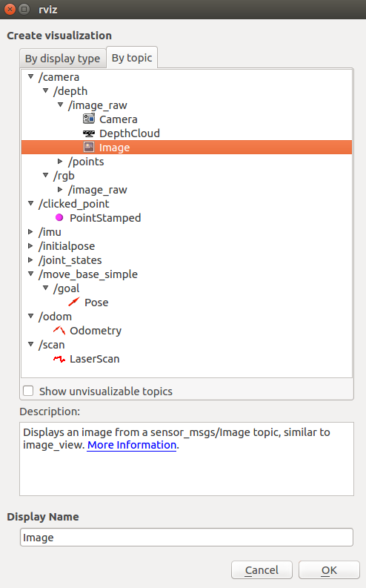
Task: Open the More Information link
Action: (132, 445)
